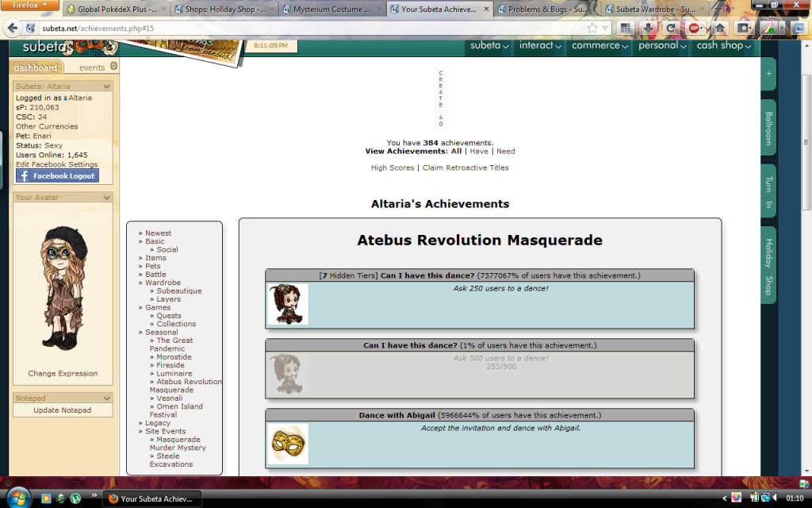Switch to the events sidebar tab
The width and height of the screenshot is (812, 508).
point(92,67)
